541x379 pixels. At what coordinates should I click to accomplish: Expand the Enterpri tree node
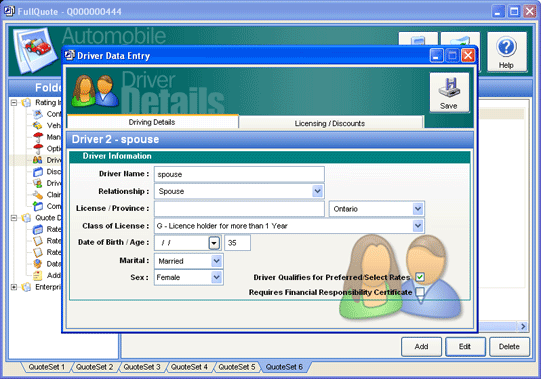(x=14, y=287)
